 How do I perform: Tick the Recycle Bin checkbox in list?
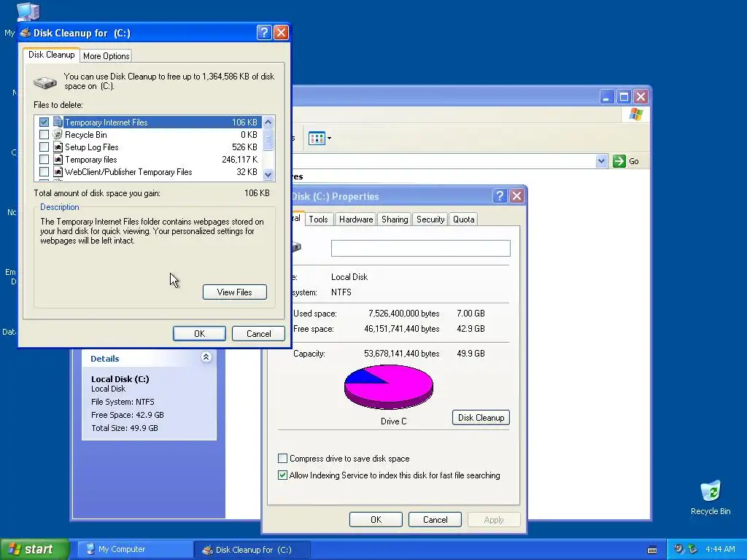tap(44, 135)
